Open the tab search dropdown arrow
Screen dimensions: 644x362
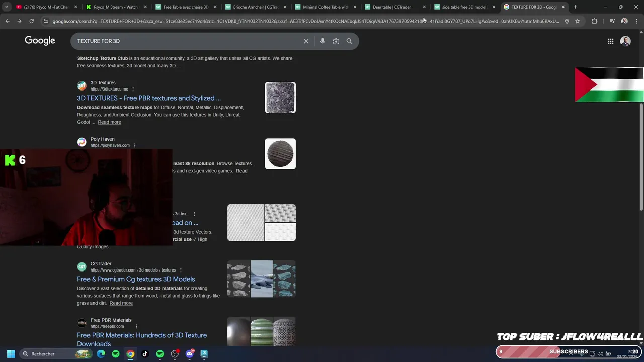tap(7, 7)
